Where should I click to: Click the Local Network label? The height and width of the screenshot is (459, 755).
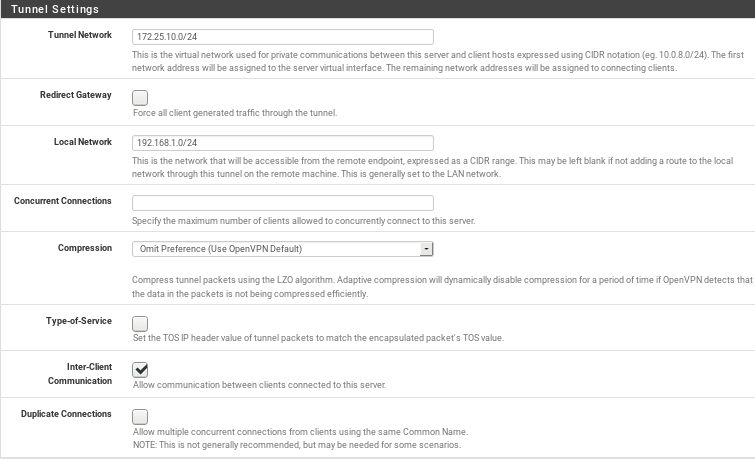pos(83,142)
